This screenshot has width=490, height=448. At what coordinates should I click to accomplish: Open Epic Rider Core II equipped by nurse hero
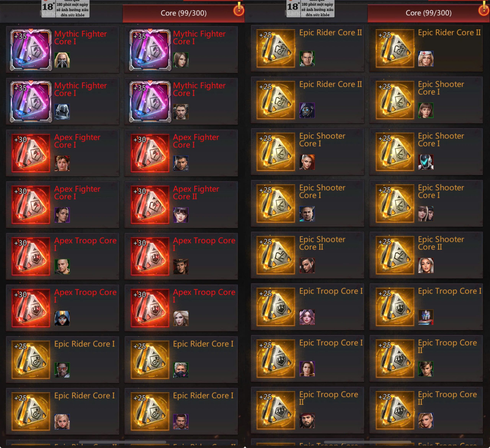(x=426, y=48)
